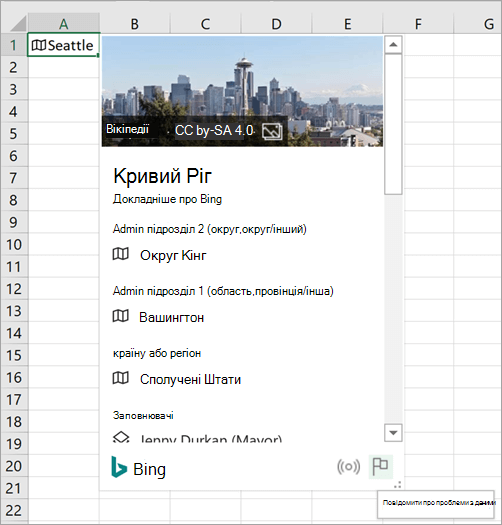This screenshot has width=502, height=525.
Task: Select row 10 header
Action: pyautogui.click(x=14, y=244)
